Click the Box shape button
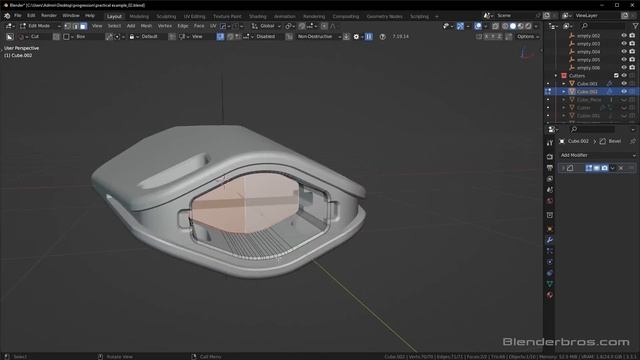This screenshot has width=640, height=360. click(x=82, y=37)
